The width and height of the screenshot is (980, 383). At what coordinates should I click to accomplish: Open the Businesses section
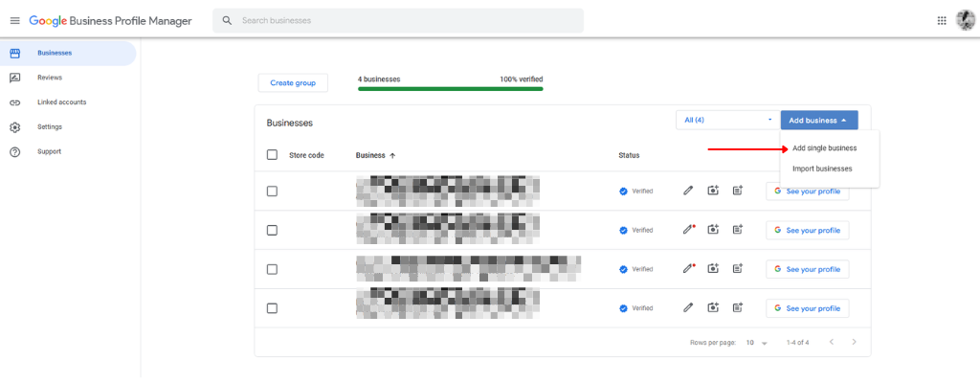68,54
